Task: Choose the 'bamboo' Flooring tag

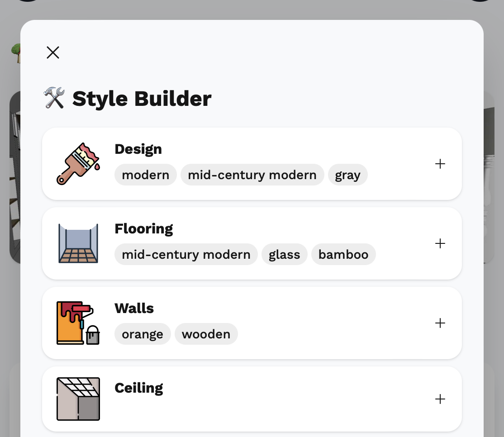Action: [x=343, y=255]
